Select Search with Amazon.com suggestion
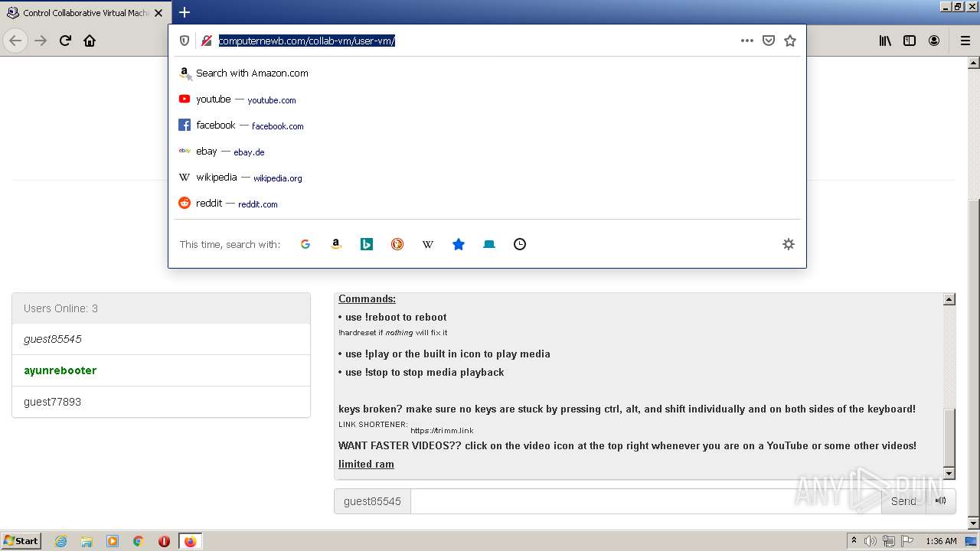This screenshot has height=551, width=980. click(x=487, y=73)
